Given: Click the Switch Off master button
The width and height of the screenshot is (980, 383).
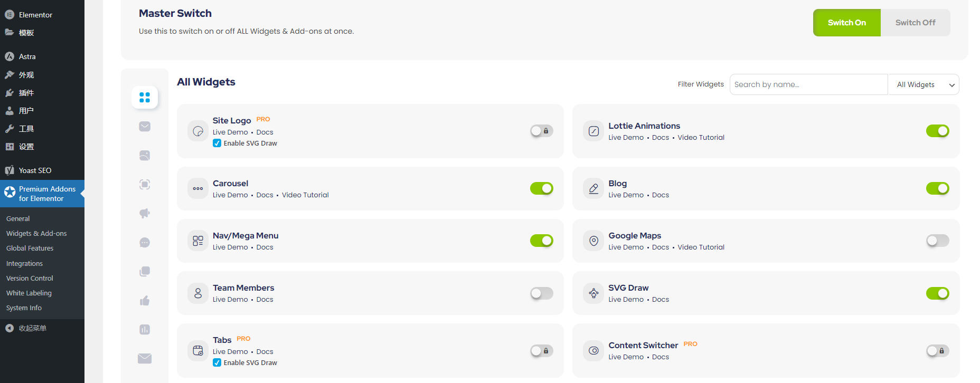Looking at the screenshot, I should point(915,23).
